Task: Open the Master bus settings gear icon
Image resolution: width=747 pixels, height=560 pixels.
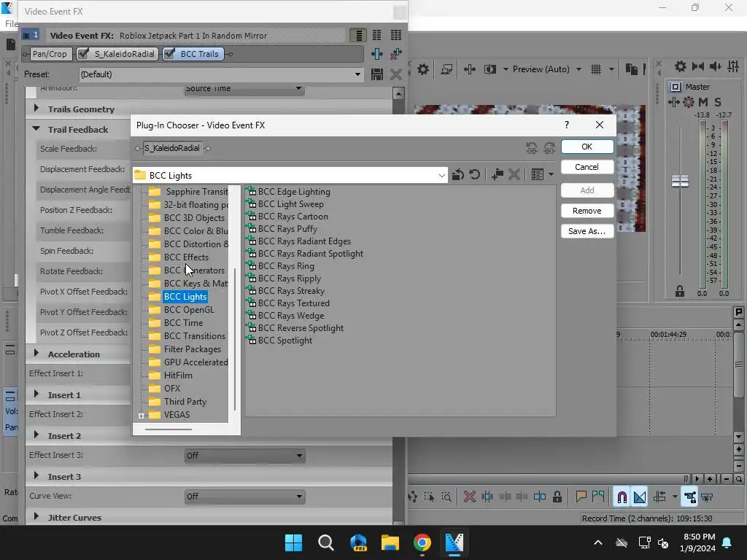Action: 681,66
